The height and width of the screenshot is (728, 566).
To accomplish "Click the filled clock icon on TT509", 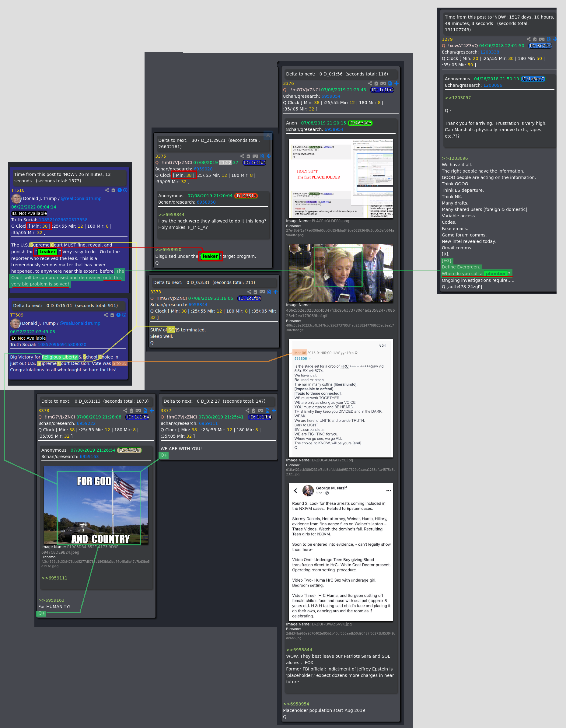I will point(118,315).
